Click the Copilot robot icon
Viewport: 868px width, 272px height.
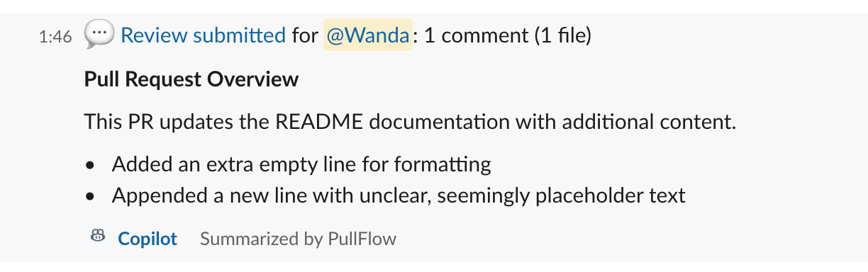coord(98,237)
